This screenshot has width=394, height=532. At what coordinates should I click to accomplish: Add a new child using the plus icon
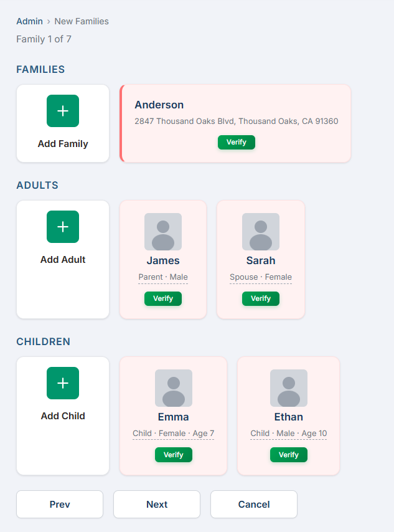point(62,383)
